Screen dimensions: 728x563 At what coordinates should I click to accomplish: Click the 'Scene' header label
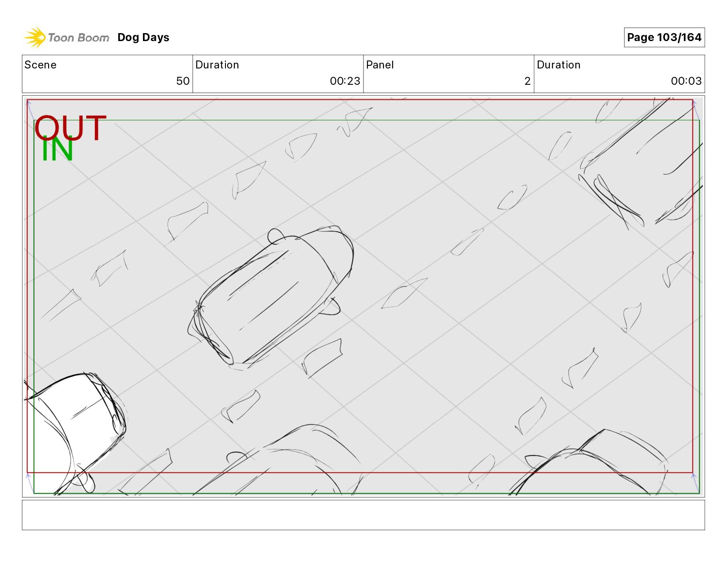point(41,65)
